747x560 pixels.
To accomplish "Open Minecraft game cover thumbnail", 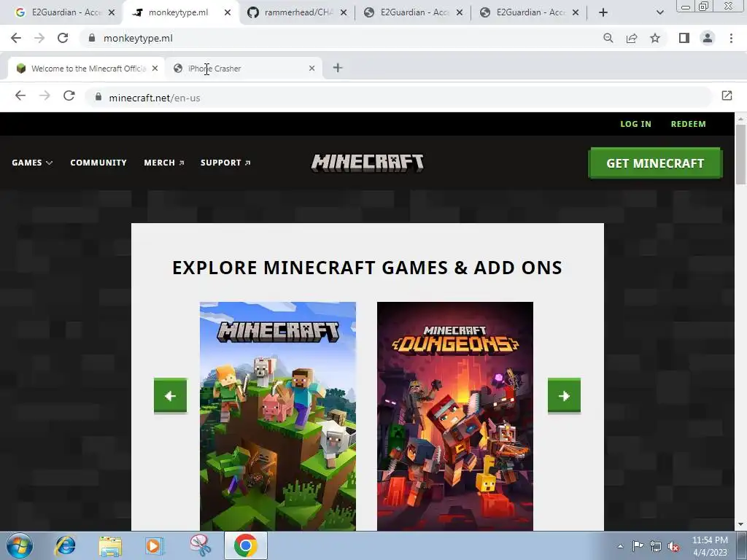I will pyautogui.click(x=278, y=416).
